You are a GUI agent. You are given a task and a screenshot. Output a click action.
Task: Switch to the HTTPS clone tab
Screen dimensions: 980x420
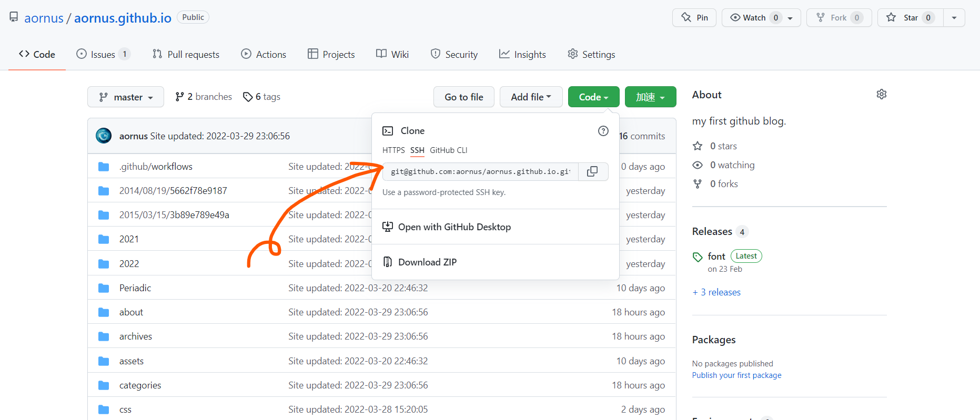tap(393, 150)
